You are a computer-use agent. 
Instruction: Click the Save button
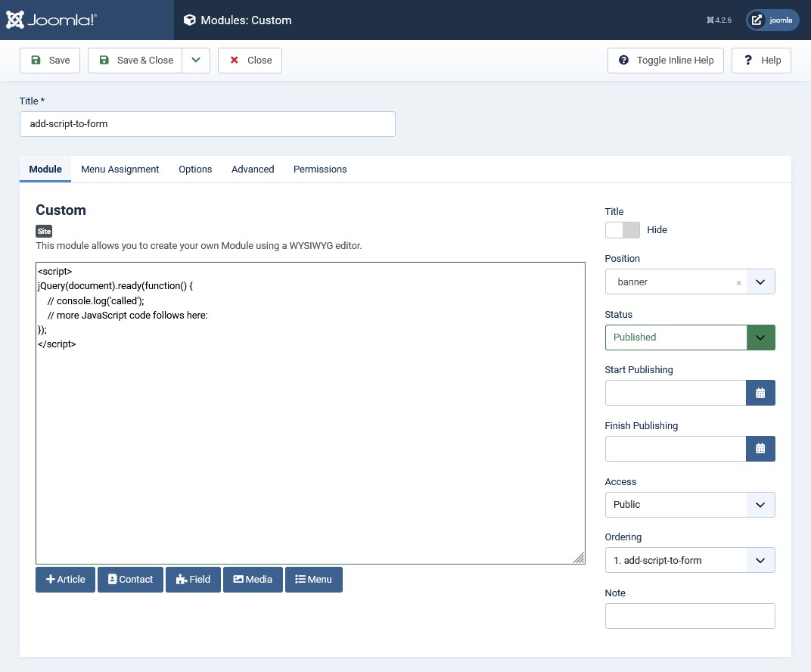pyautogui.click(x=50, y=61)
